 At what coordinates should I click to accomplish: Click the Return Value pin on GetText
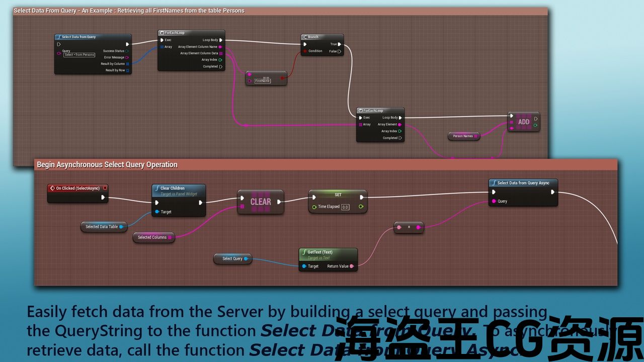pyautogui.click(x=352, y=266)
